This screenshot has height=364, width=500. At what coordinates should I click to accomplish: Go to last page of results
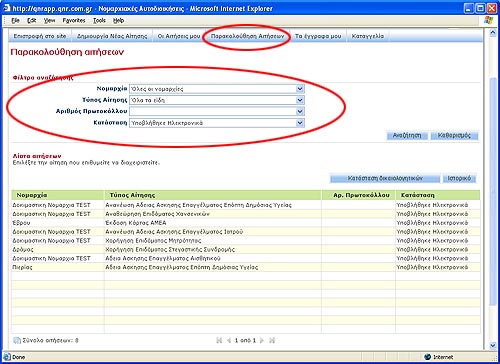272,340
